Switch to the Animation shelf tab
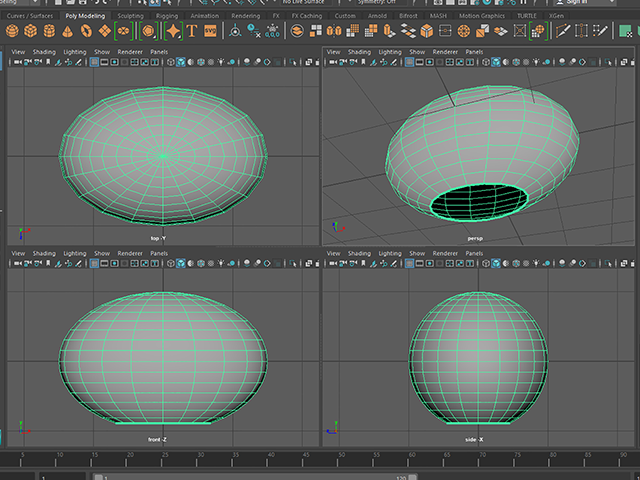 click(x=205, y=16)
